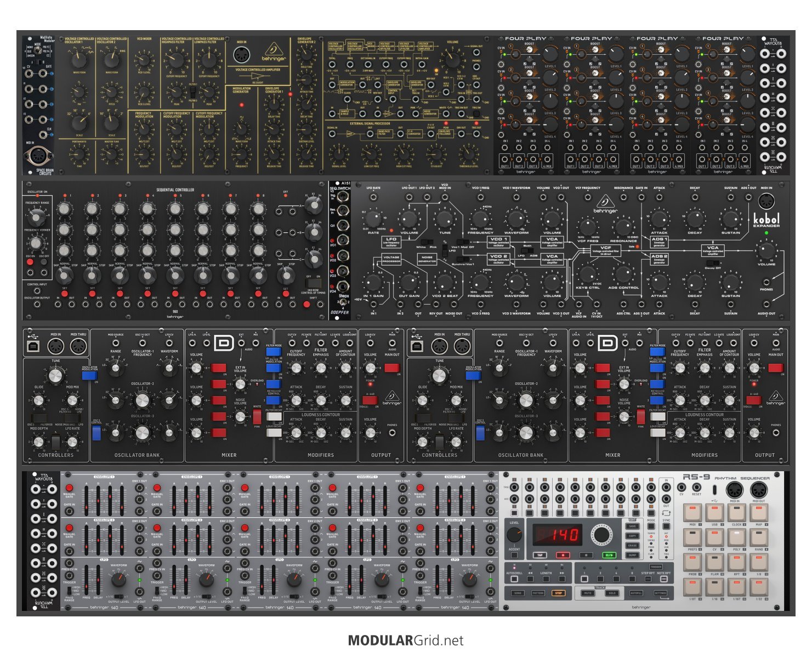Hit the red record button on the RS-9
The image size is (812, 652).
563,554
